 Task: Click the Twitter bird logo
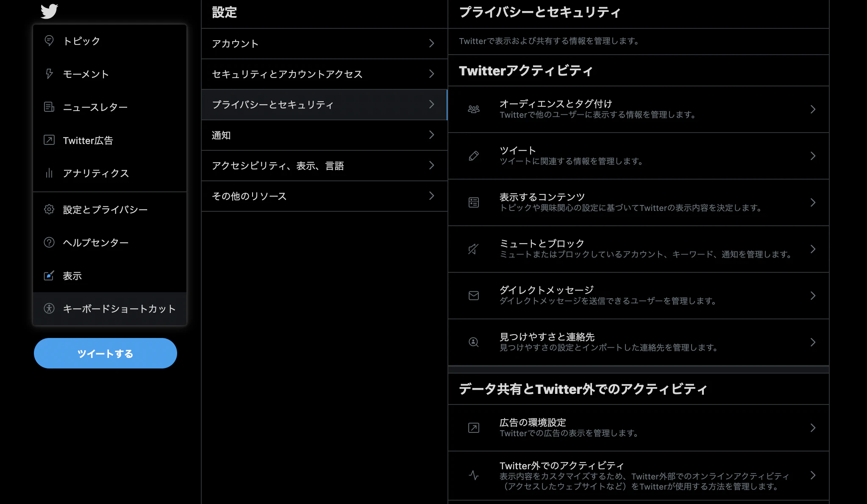(49, 11)
